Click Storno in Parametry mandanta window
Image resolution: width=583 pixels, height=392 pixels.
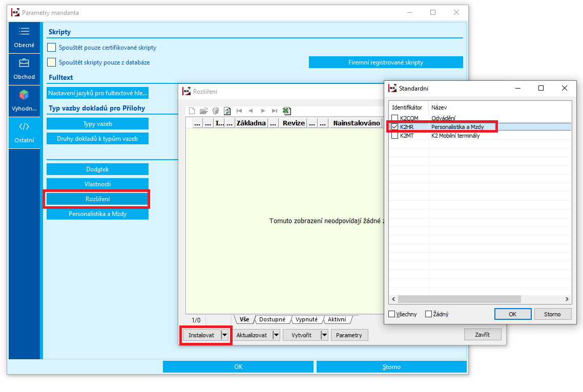391,367
